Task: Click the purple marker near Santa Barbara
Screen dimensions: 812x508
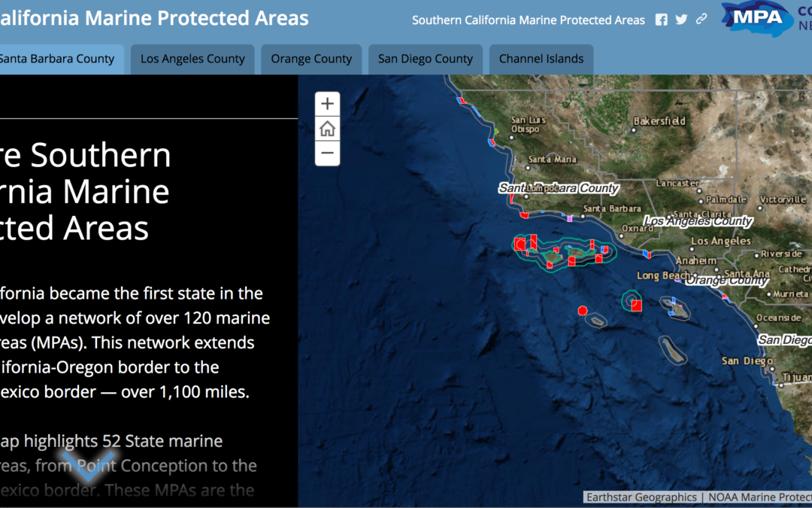Action: [x=570, y=218]
